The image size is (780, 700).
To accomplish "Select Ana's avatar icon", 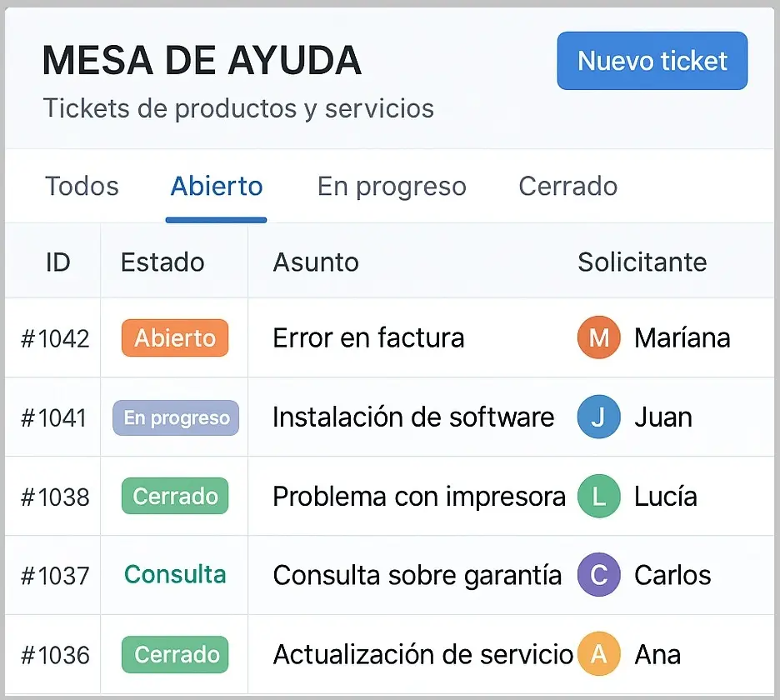I will [598, 655].
